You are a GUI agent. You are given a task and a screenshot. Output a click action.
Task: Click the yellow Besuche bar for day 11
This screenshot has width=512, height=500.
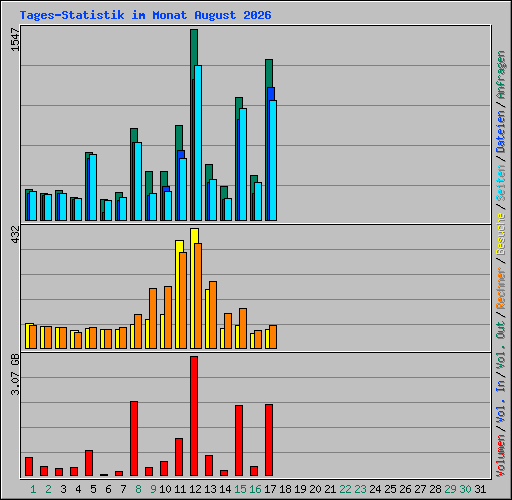[179, 294]
